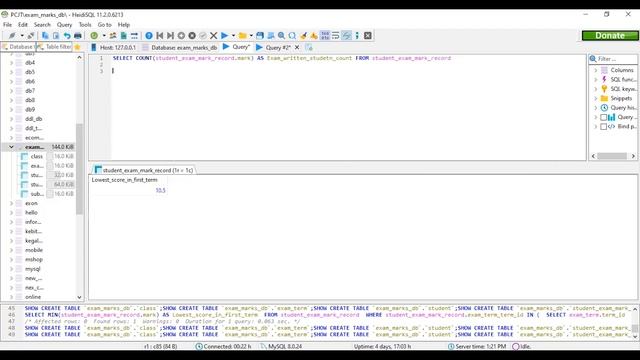
Task: Toggle the Bind parameters checkbox
Action: [x=603, y=127]
